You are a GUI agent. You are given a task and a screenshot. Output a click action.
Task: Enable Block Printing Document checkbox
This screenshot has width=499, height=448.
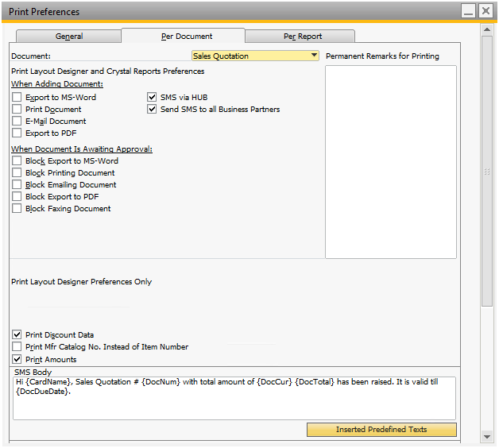(17, 173)
